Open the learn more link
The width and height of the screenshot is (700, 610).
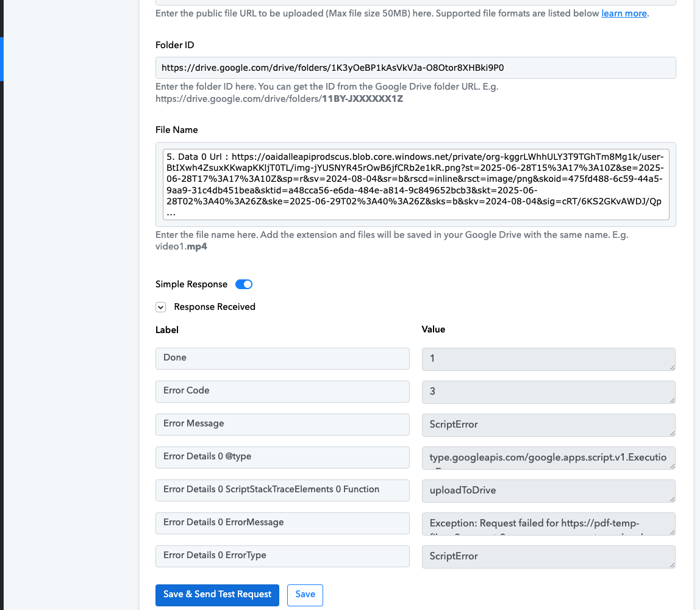pos(624,13)
